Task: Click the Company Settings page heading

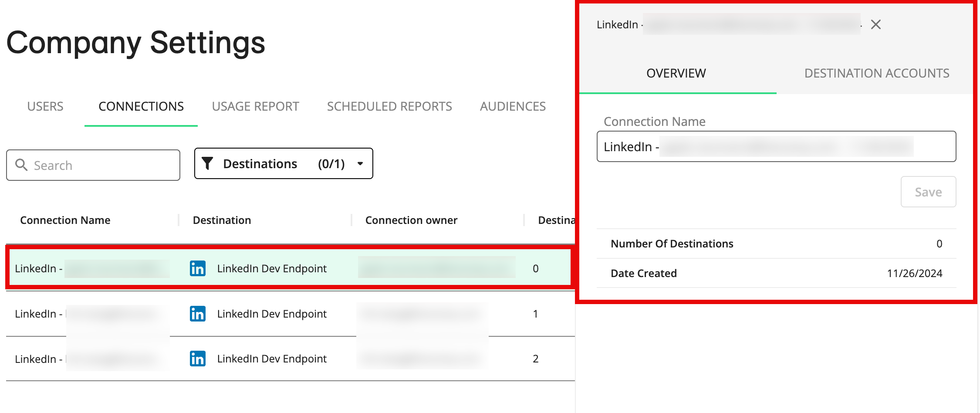Action: [x=135, y=43]
